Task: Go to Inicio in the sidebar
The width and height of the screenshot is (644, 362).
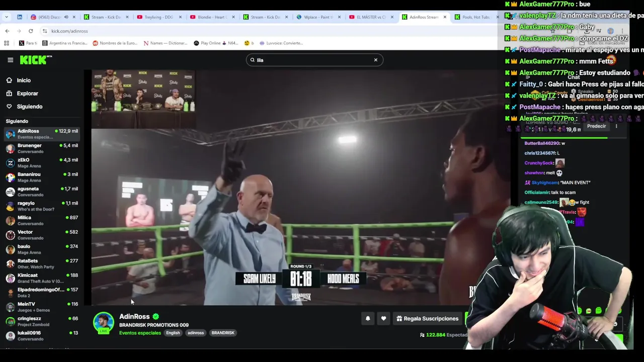Action: pos(24,80)
